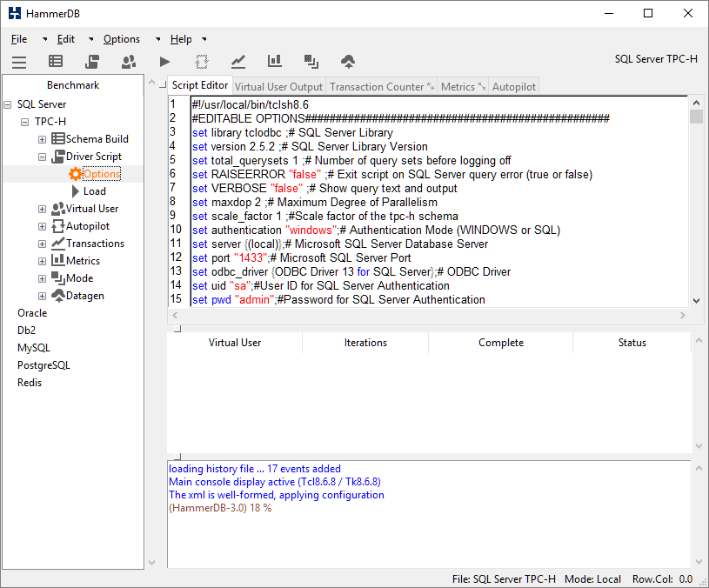Click the Status column header

point(632,343)
